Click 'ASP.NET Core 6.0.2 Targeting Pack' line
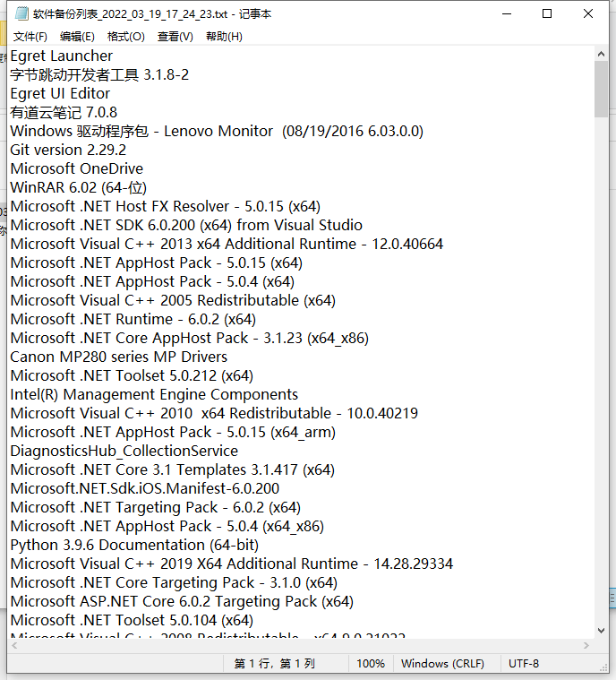 pos(182,601)
